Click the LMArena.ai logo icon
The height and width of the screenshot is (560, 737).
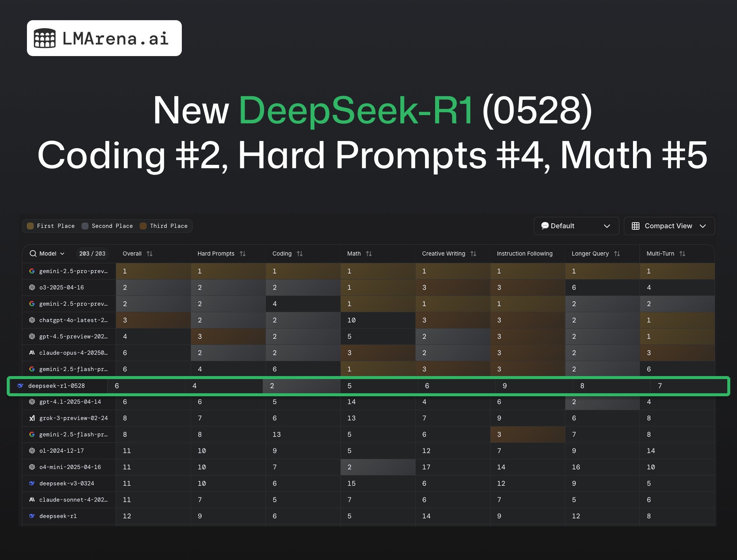(x=45, y=37)
